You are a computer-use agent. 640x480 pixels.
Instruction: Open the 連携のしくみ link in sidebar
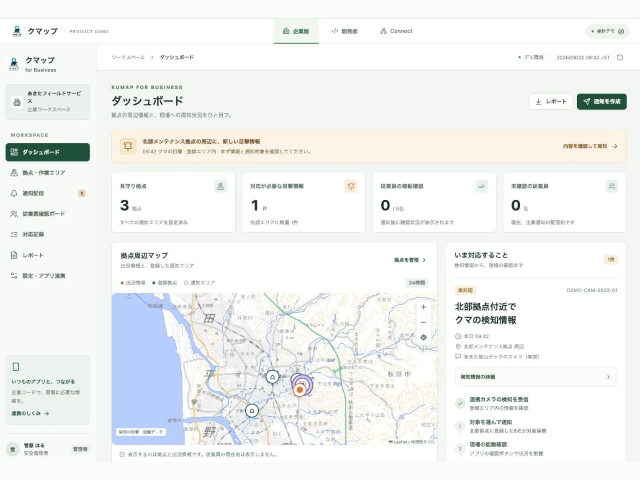30,413
